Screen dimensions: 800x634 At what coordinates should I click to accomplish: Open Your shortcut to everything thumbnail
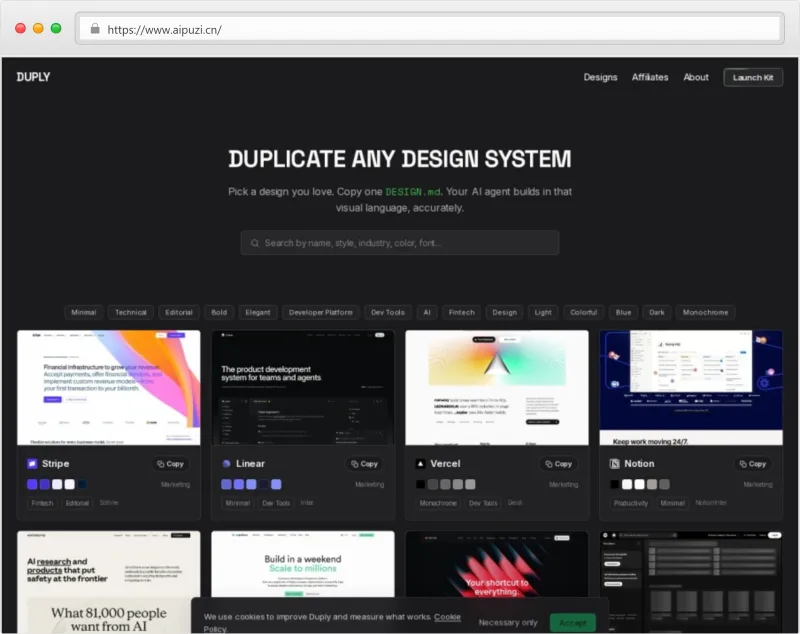pos(497,564)
